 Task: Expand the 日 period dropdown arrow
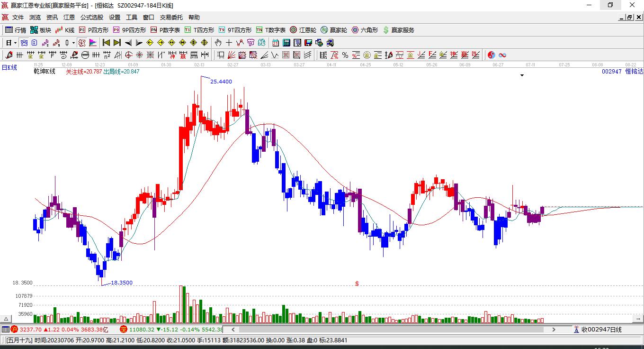pos(16,43)
